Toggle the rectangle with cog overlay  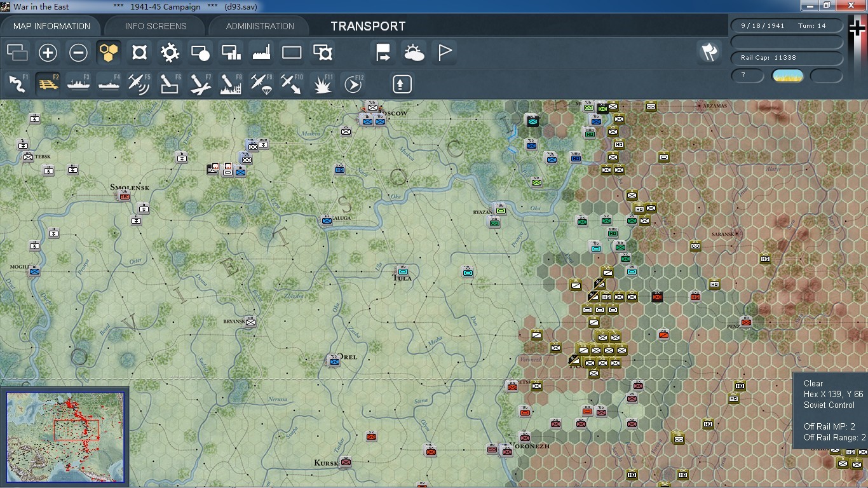(x=322, y=53)
